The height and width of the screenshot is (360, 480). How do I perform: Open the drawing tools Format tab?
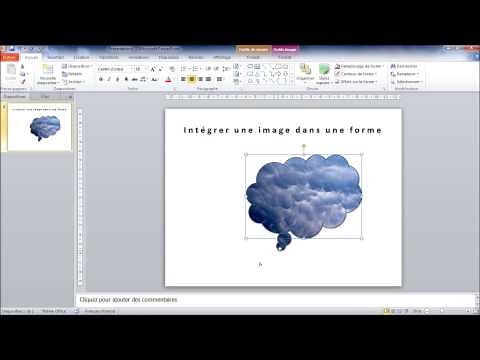tap(253, 57)
